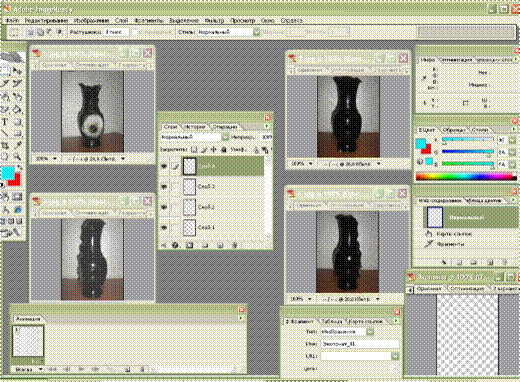Select frame 1 thumbnail in Animation panel
This screenshot has width=520, height=382.
28,341
